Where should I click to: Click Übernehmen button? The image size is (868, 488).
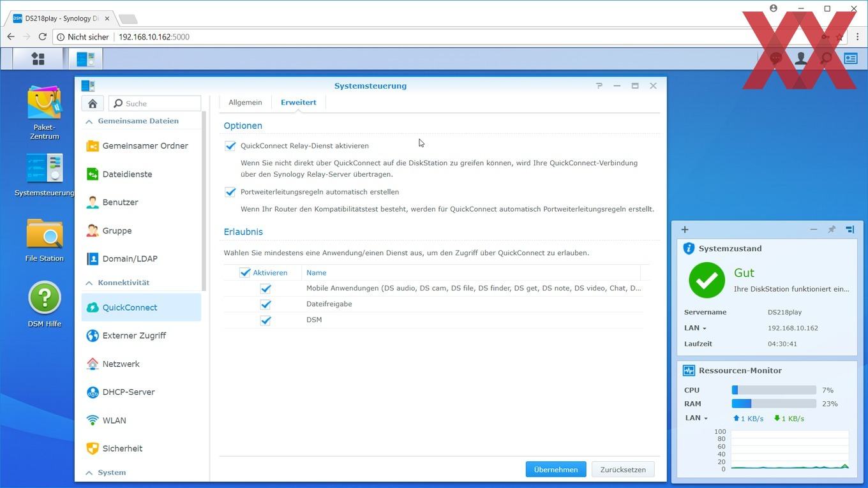[556, 470]
